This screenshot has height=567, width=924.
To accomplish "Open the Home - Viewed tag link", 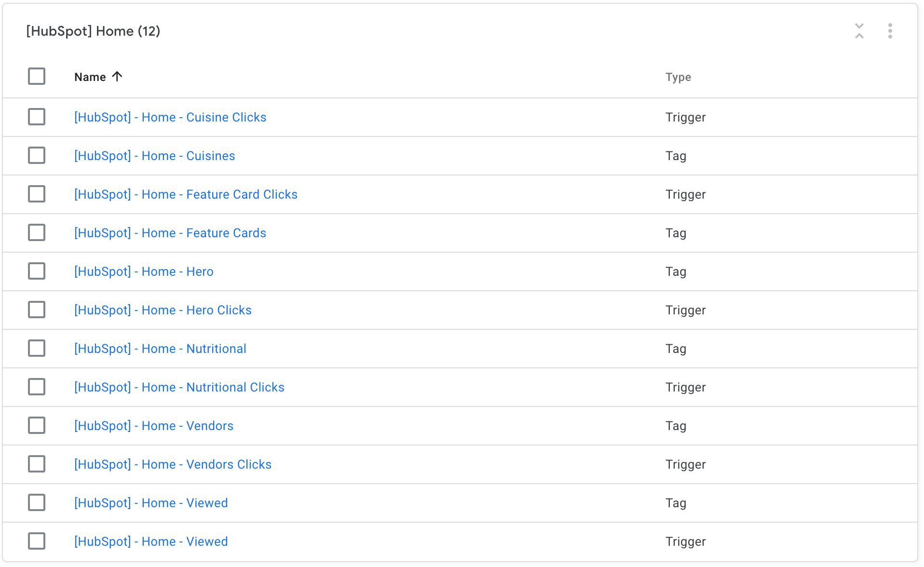I will tap(151, 503).
